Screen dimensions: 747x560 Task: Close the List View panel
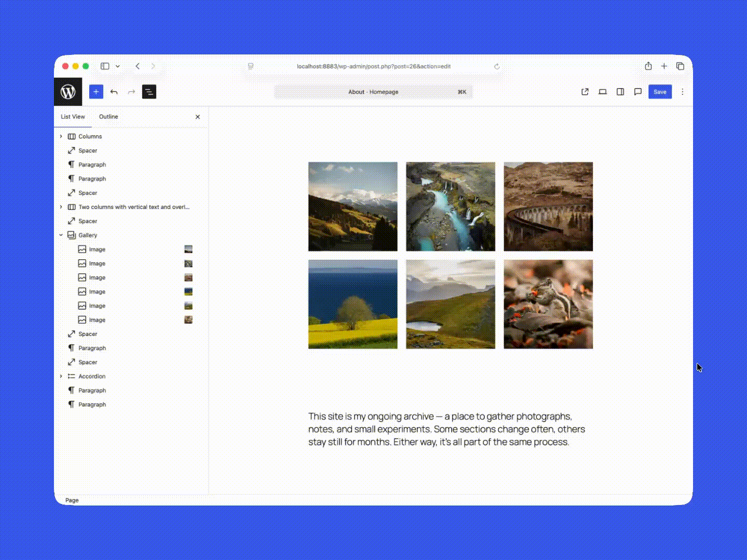click(x=197, y=117)
